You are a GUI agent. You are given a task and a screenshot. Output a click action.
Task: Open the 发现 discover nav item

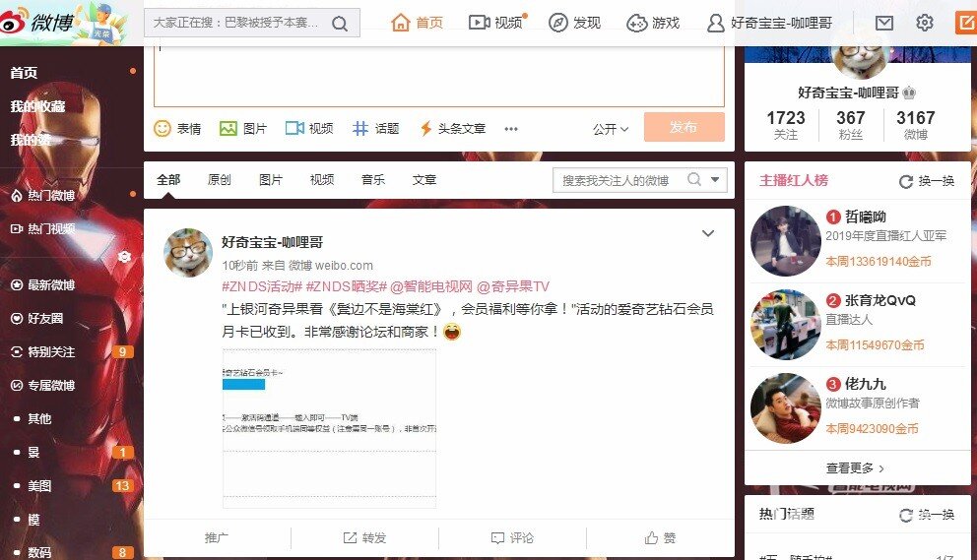click(x=574, y=23)
